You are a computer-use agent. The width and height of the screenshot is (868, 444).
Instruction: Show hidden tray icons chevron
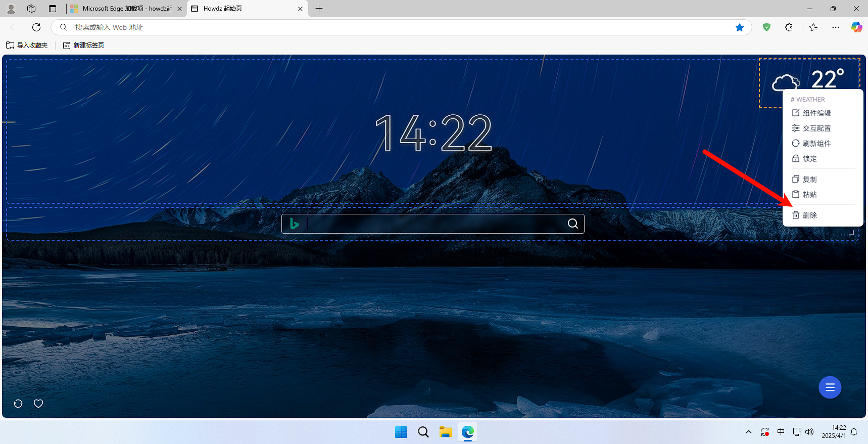748,432
